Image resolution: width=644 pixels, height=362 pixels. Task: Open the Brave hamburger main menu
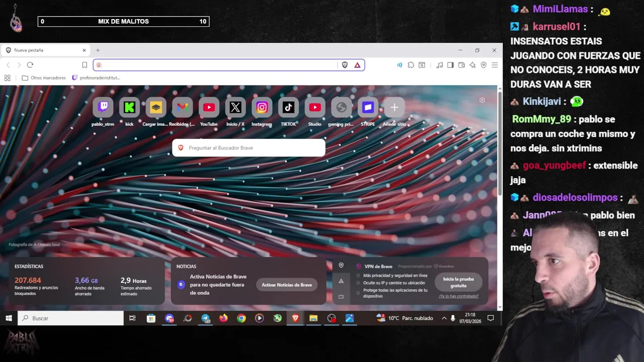coord(495,65)
